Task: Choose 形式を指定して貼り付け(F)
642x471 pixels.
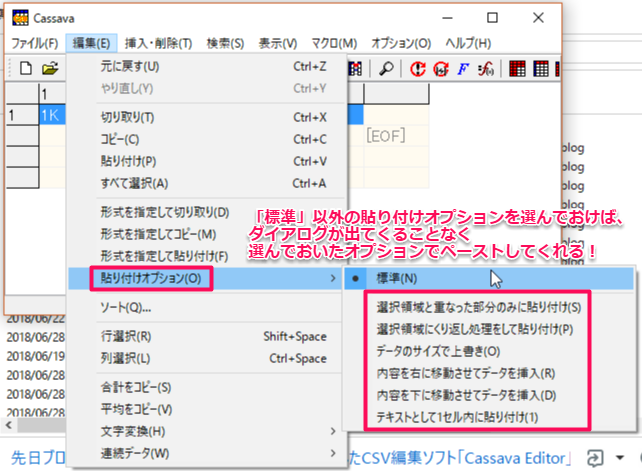Action: point(207,256)
